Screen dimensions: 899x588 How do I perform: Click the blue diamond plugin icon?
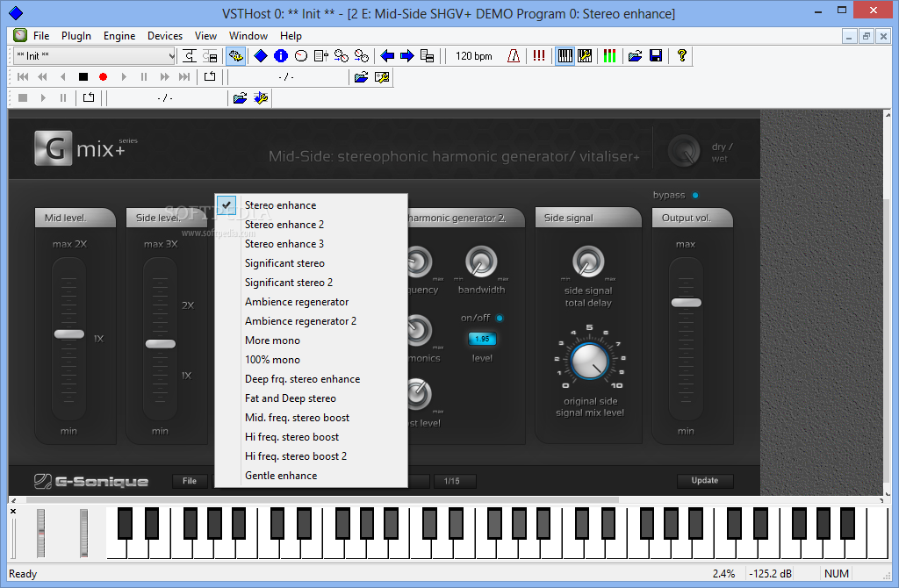pos(261,55)
